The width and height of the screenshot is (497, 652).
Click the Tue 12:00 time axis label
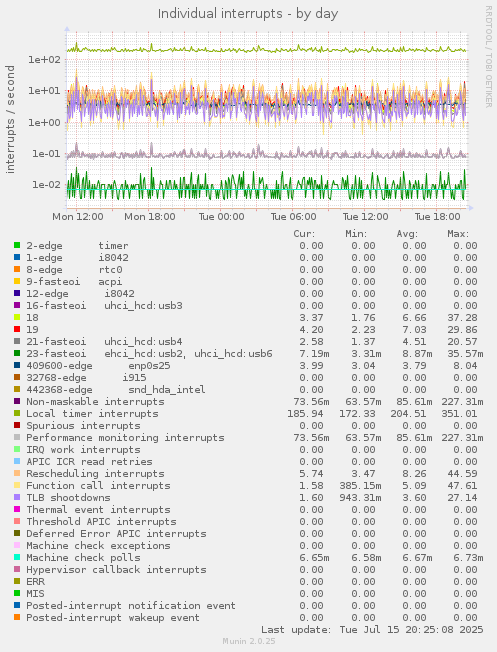[365, 217]
